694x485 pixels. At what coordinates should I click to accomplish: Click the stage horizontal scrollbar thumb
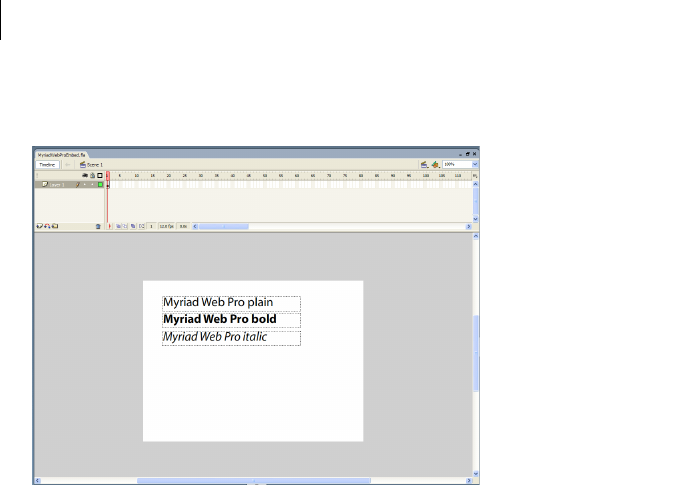click(254, 481)
